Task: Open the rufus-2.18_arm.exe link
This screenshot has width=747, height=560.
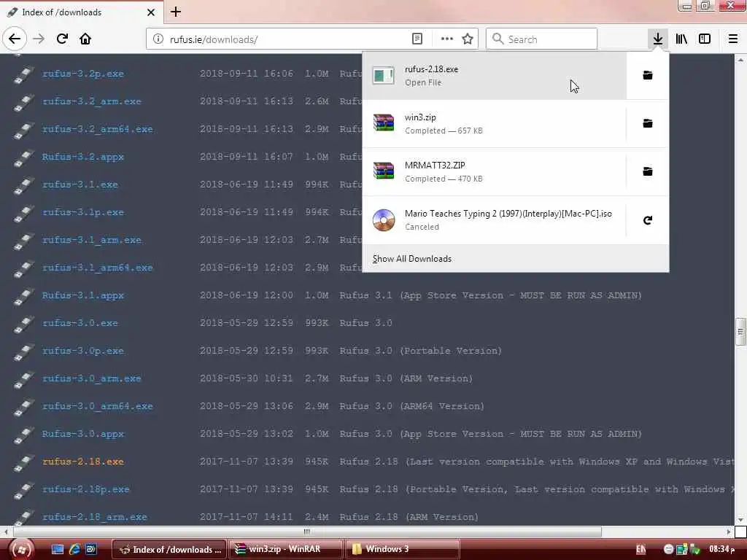Action: point(94,517)
